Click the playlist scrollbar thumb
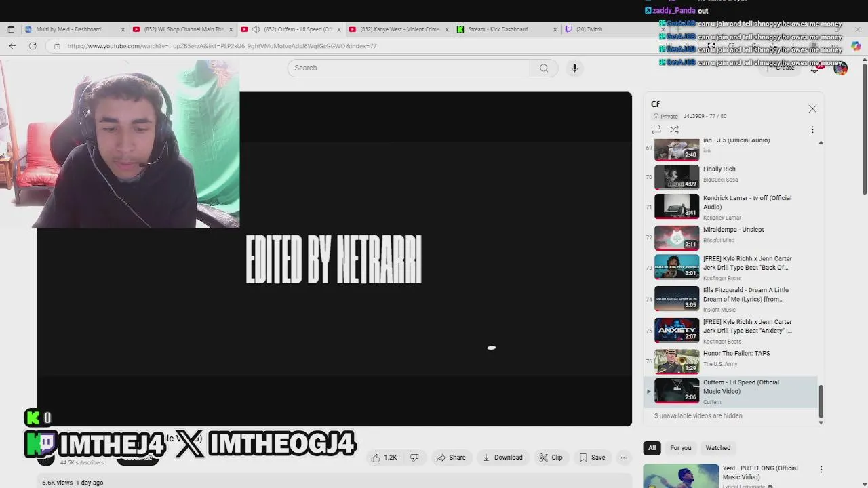This screenshot has height=488, width=868. tap(821, 401)
